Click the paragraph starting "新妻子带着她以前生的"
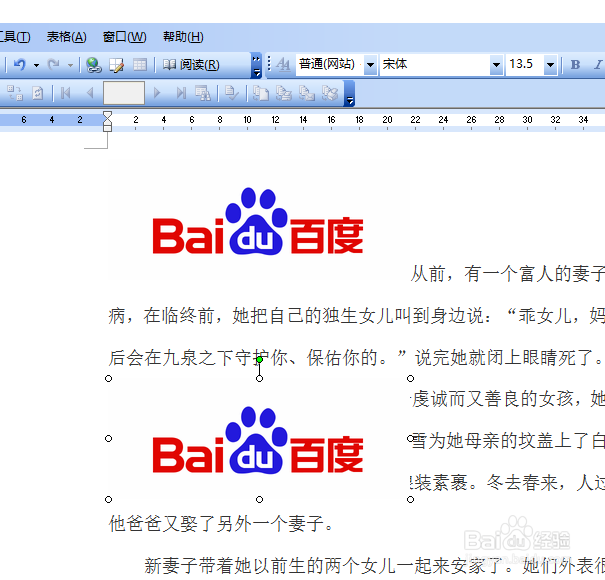This screenshot has height=580, width=605. click(374, 566)
